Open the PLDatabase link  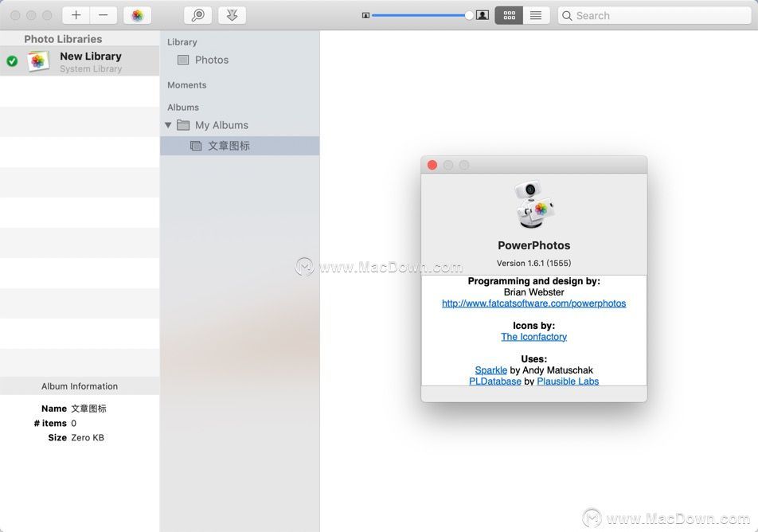pyautogui.click(x=495, y=381)
